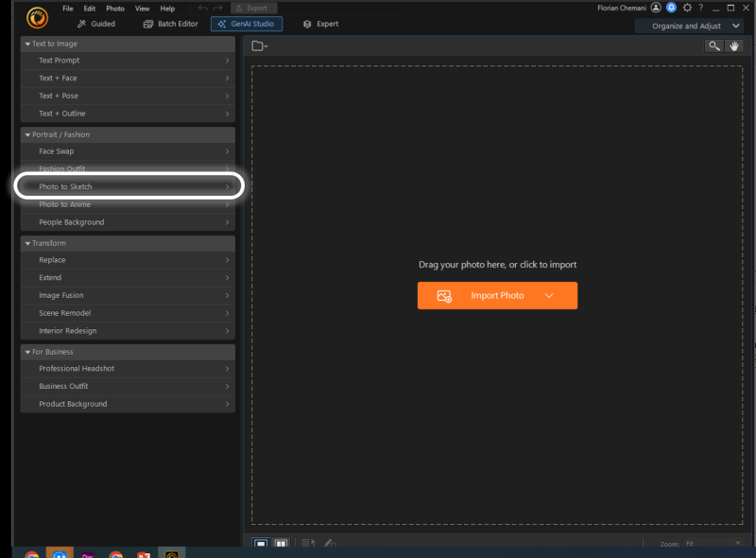This screenshot has height=558, width=756.
Task: Click the Batch Editor icon
Action: (x=148, y=24)
